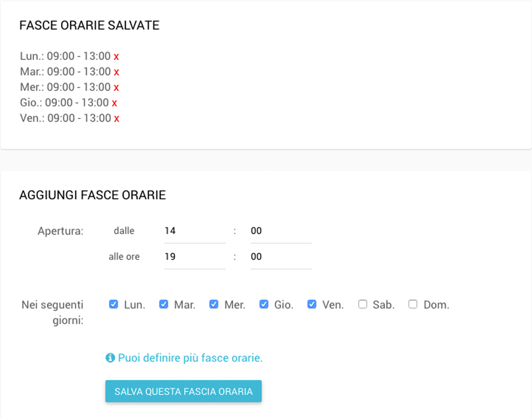The image size is (532, 418).
Task: Remove the Gio. saved time slot
Action: pyautogui.click(x=114, y=103)
